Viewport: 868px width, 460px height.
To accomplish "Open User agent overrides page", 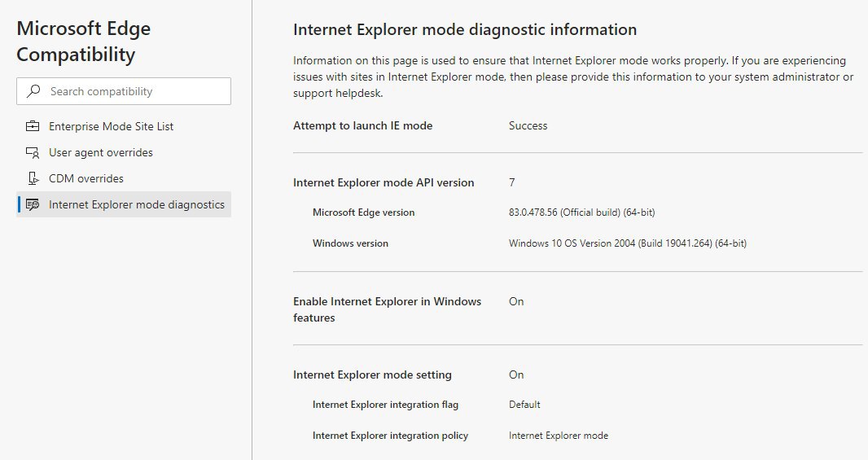I will click(124, 152).
